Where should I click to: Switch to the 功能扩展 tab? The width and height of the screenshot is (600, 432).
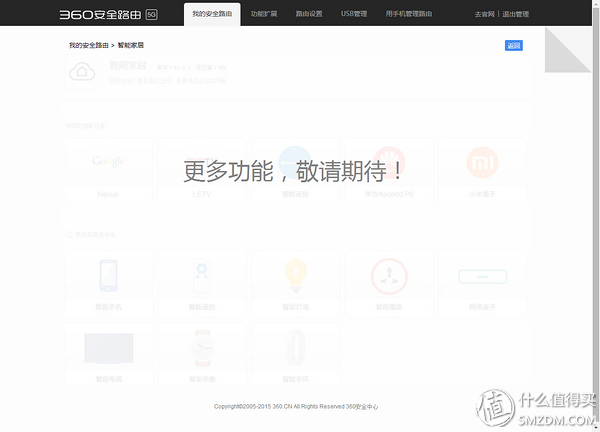[x=264, y=14]
